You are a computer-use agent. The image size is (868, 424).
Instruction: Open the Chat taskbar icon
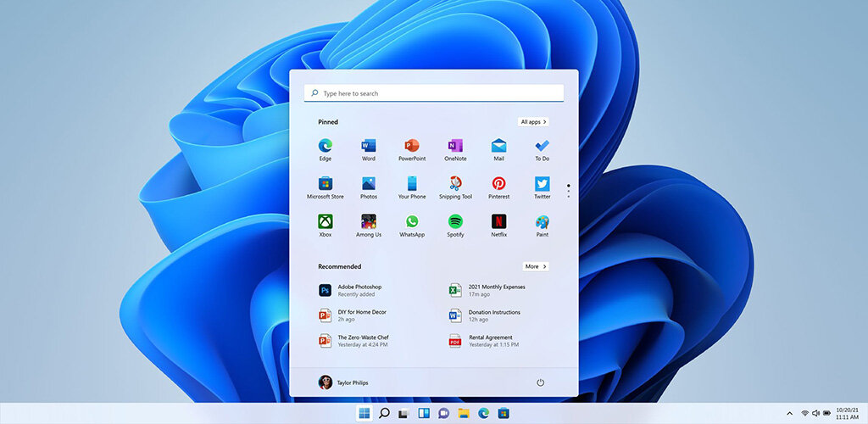tap(443, 413)
